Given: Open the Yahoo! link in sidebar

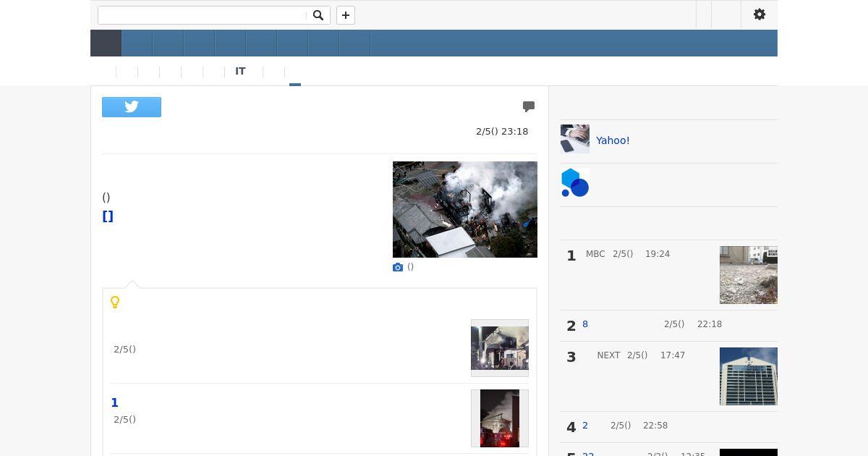Looking at the screenshot, I should pos(613,140).
